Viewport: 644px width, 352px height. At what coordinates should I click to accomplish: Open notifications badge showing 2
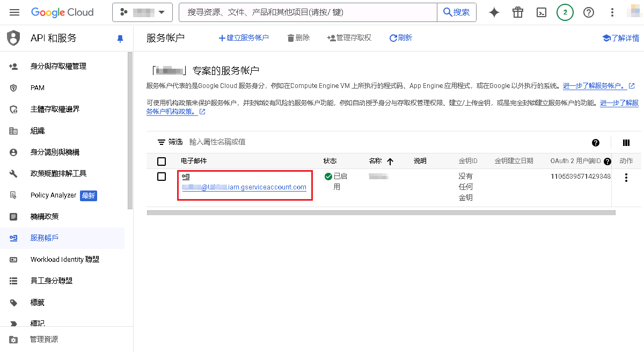pyautogui.click(x=565, y=12)
